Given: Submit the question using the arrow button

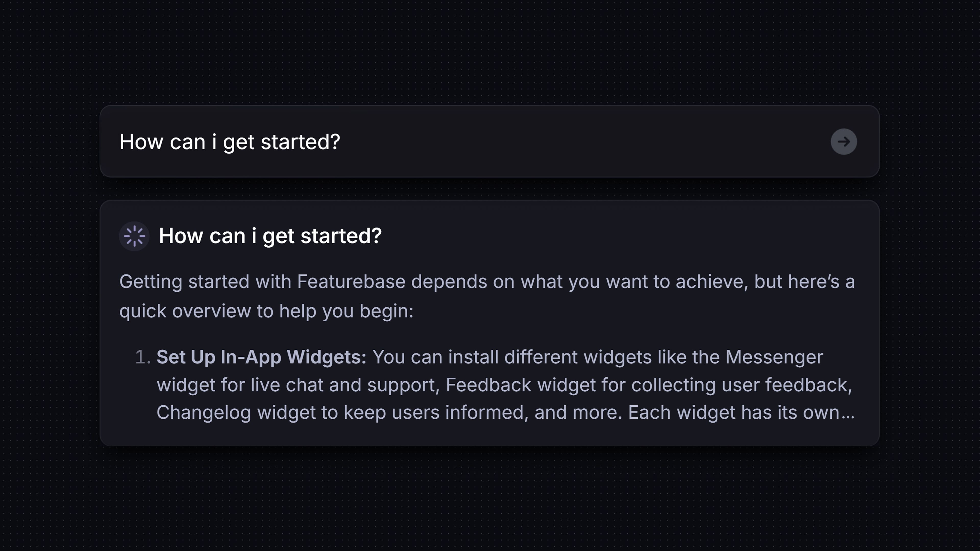Looking at the screenshot, I should (844, 142).
